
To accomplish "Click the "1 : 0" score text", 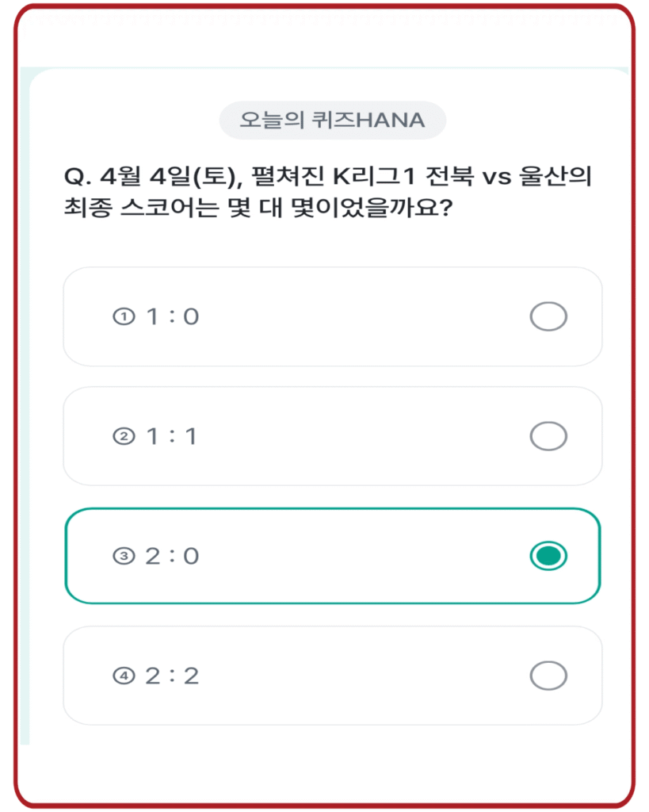I will 172,317.
